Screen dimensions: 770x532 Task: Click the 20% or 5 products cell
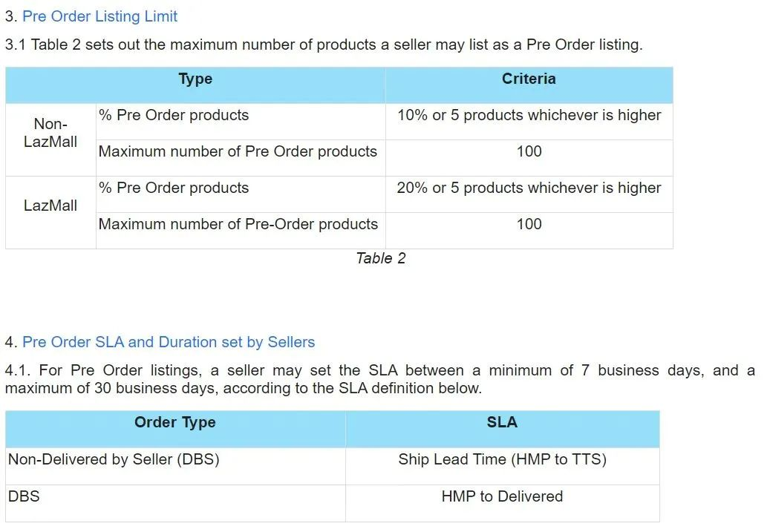[x=529, y=188]
